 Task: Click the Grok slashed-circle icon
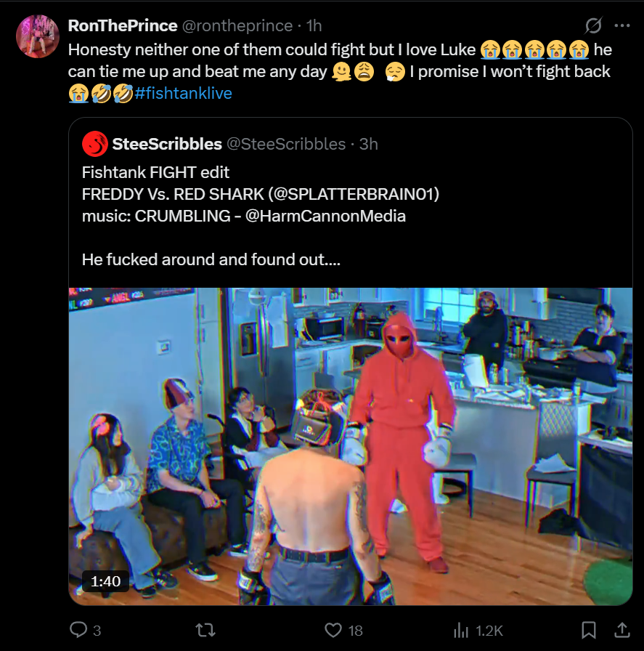point(593,25)
